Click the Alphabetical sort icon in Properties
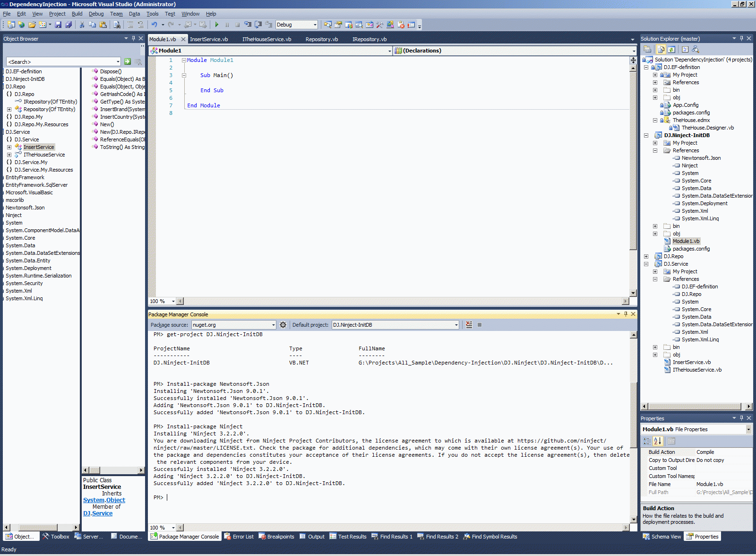 click(x=657, y=441)
